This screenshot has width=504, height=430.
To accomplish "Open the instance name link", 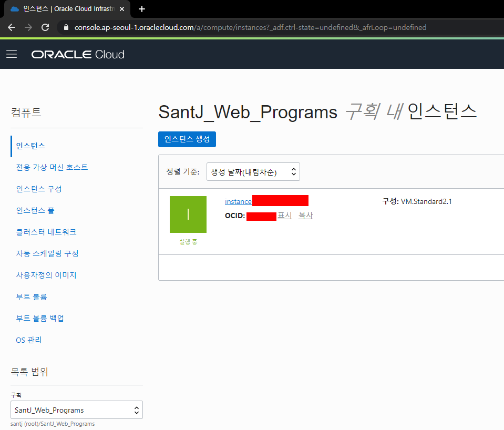I will [238, 201].
